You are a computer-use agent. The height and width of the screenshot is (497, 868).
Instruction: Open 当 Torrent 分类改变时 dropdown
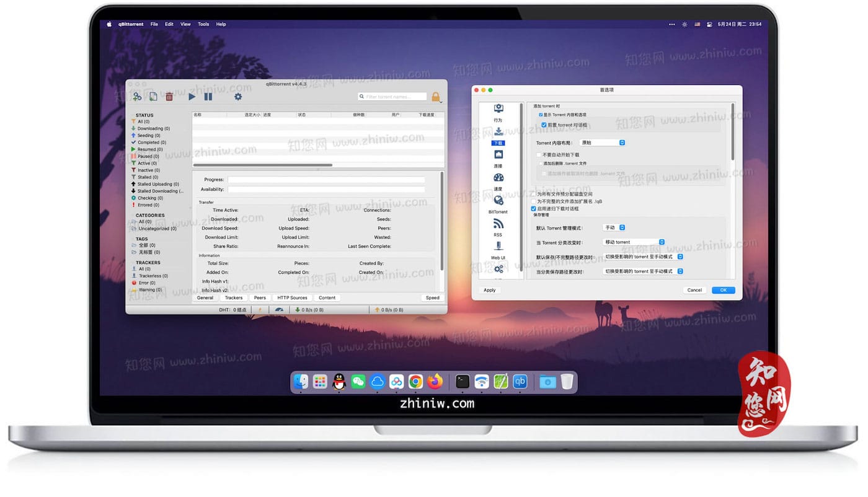tap(634, 242)
